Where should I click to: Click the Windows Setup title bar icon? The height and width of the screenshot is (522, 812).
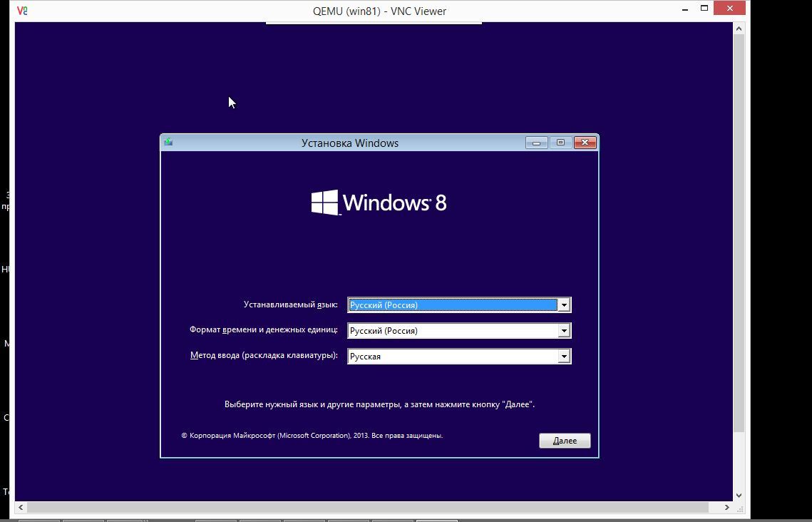coord(168,142)
